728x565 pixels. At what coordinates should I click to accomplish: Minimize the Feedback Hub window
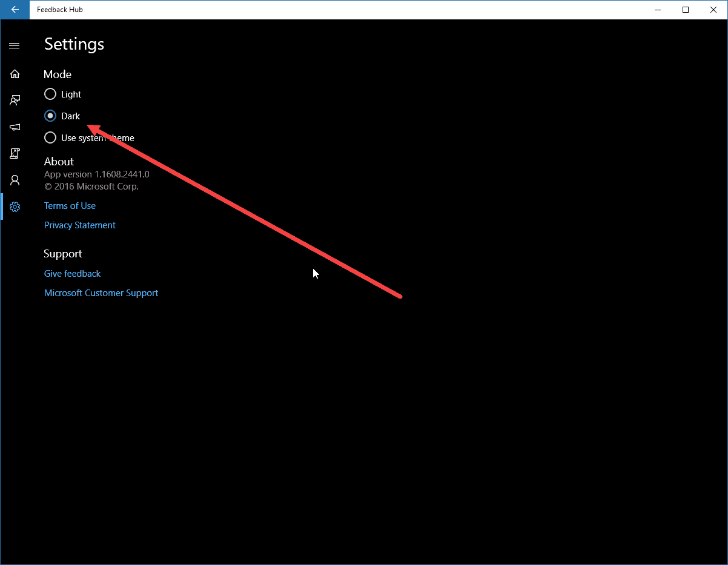pyautogui.click(x=658, y=10)
